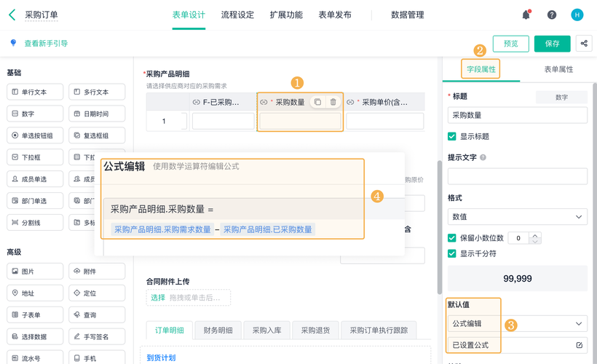The height and width of the screenshot is (364, 597).
Task: Open the 默认值 公式编辑 dropdown
Action: point(518,324)
